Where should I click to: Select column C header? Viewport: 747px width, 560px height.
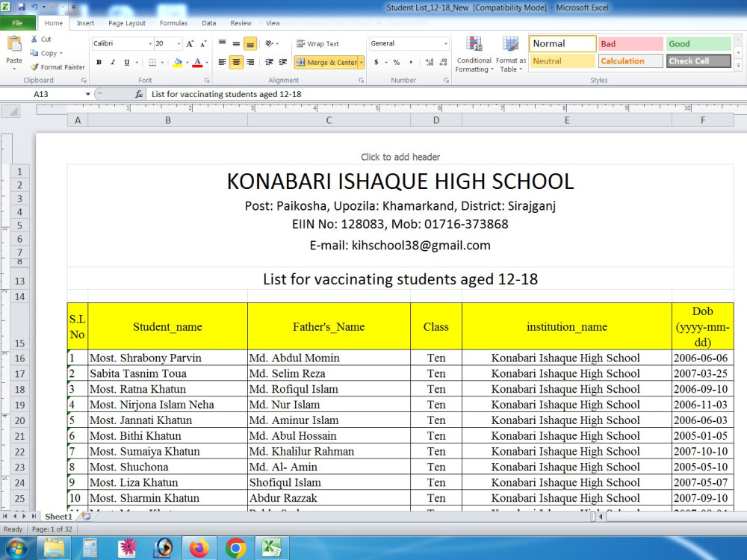pos(329,120)
